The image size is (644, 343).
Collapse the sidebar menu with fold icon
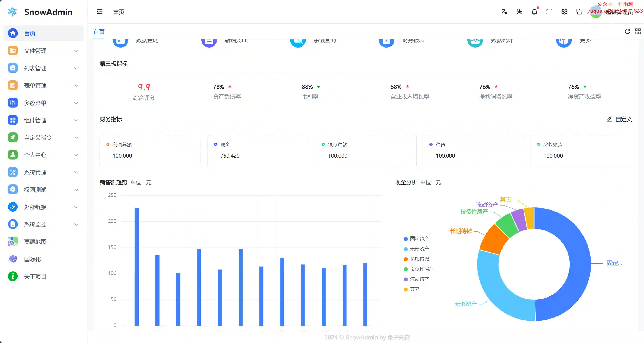pos(100,12)
